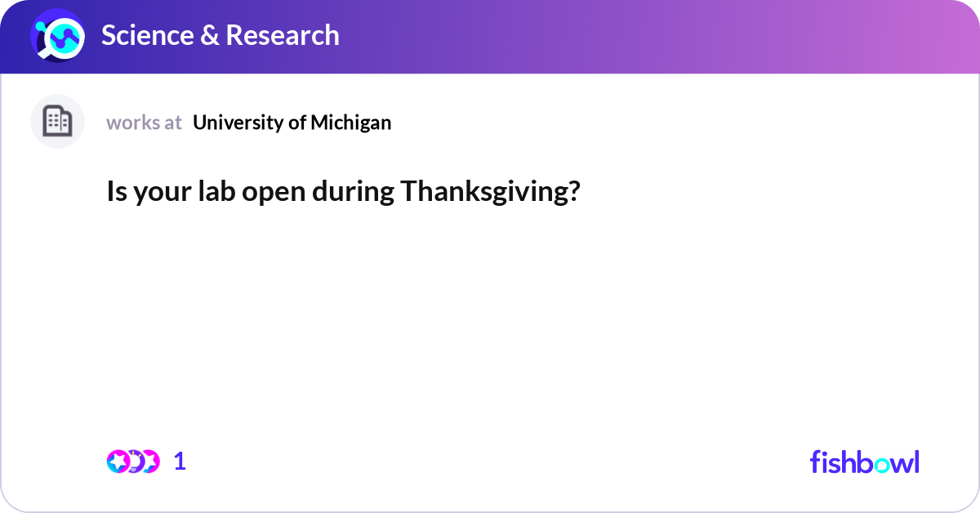Toggle a star reaction on the post
Screen dimensions: 980x513
pyautogui.click(x=118, y=461)
